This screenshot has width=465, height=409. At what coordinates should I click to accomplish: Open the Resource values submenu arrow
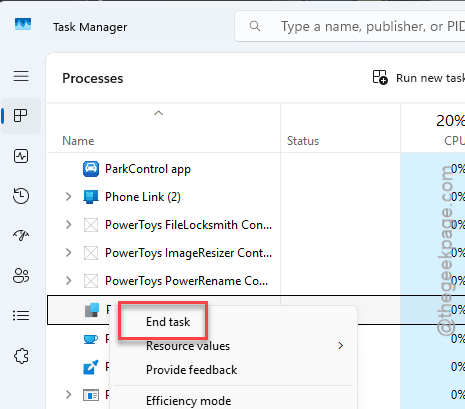coord(340,346)
